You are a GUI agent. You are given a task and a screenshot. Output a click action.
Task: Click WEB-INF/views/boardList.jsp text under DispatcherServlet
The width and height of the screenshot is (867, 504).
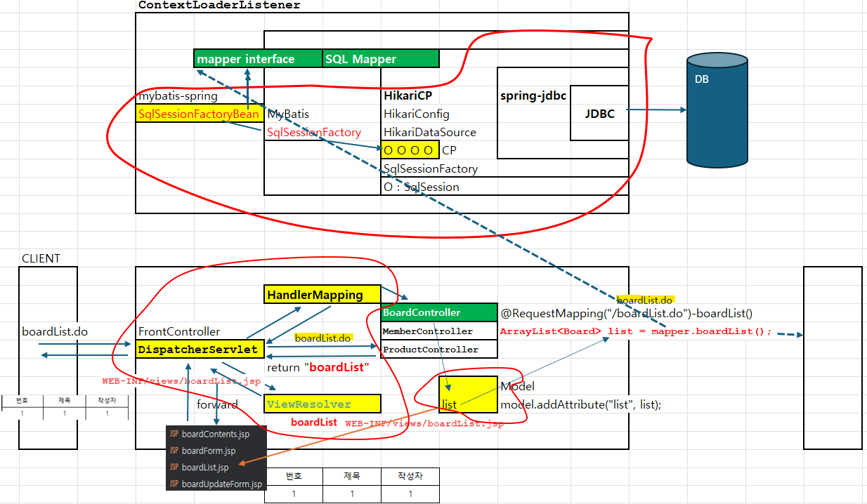(x=182, y=381)
